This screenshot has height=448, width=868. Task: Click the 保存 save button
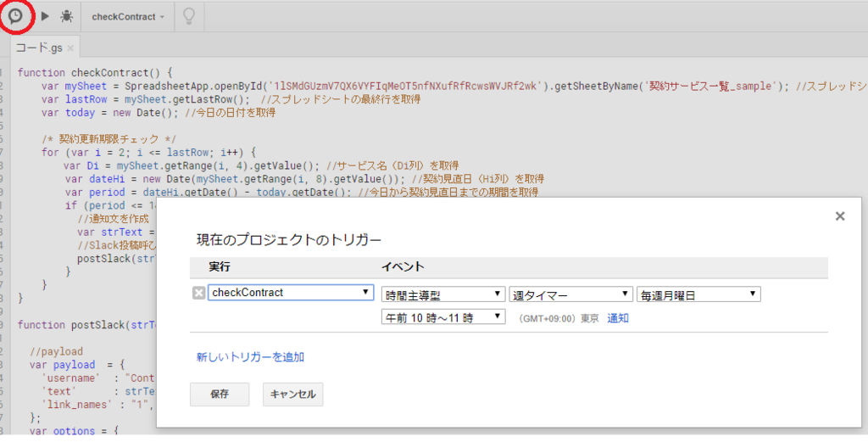220,395
